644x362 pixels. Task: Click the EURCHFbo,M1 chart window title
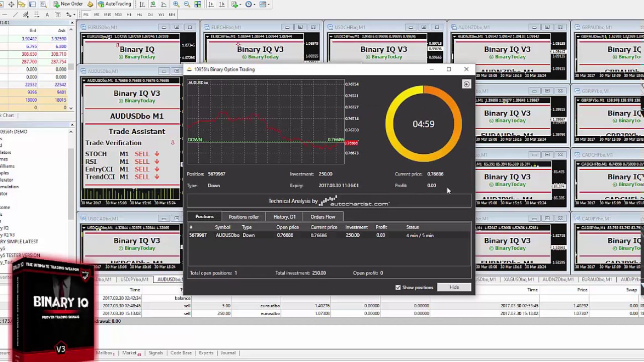point(226,27)
